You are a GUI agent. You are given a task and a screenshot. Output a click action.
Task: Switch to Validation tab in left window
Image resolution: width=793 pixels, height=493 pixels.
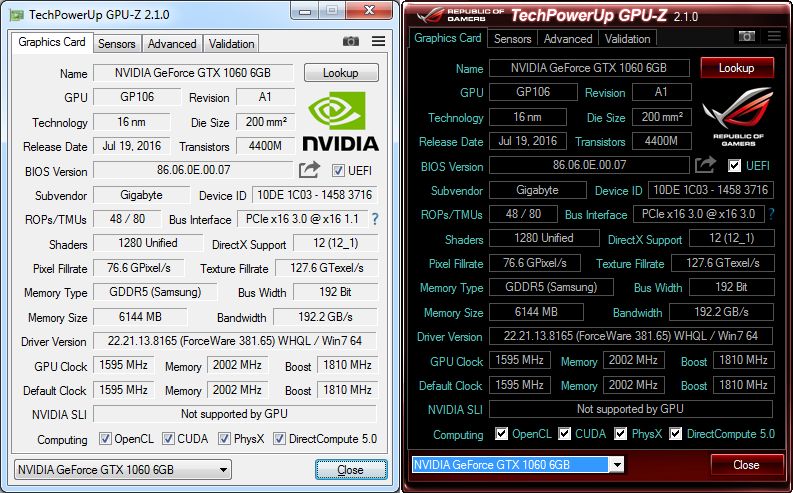[x=232, y=44]
